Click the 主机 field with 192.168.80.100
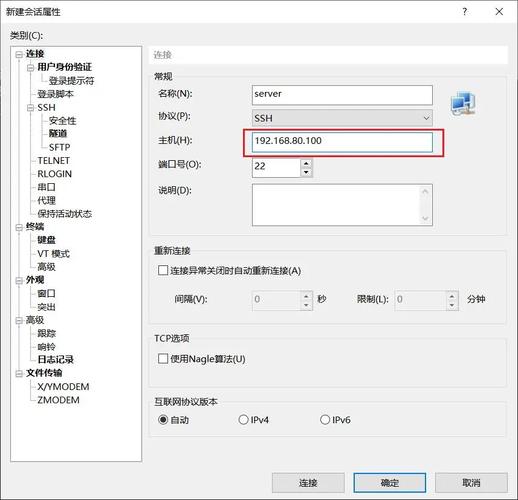The height and width of the screenshot is (500, 518). 342,142
